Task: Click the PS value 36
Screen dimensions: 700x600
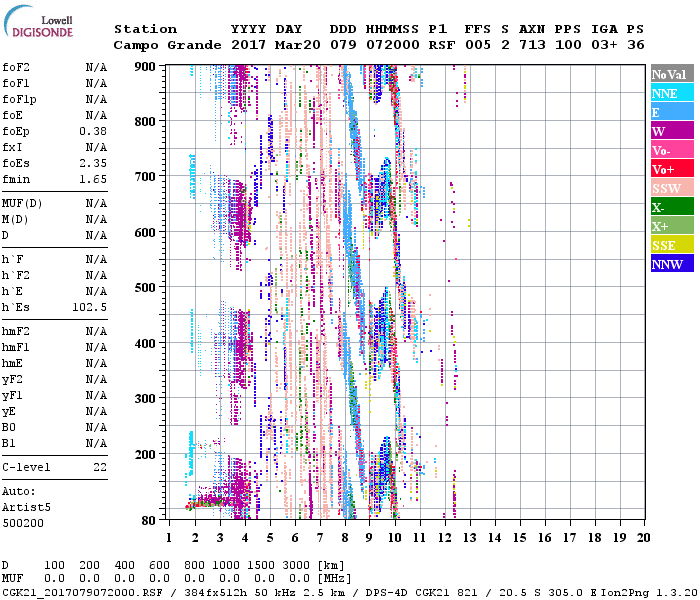Action: 636,45
